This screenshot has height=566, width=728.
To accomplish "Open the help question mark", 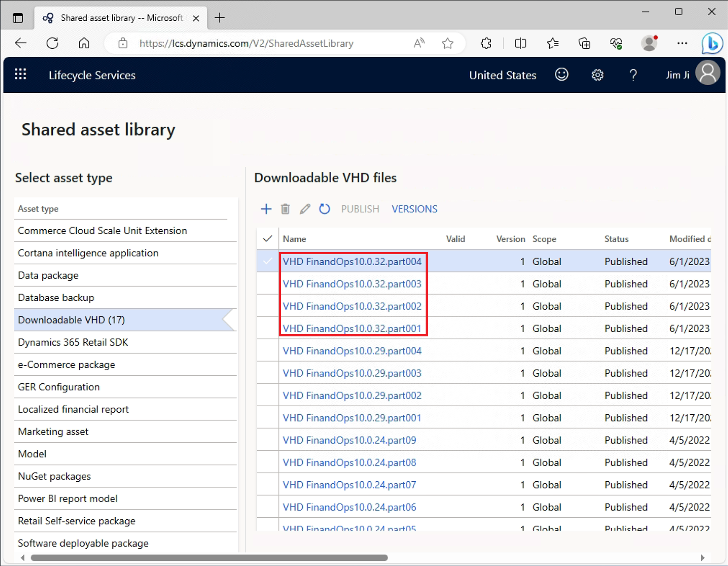I will click(x=633, y=75).
